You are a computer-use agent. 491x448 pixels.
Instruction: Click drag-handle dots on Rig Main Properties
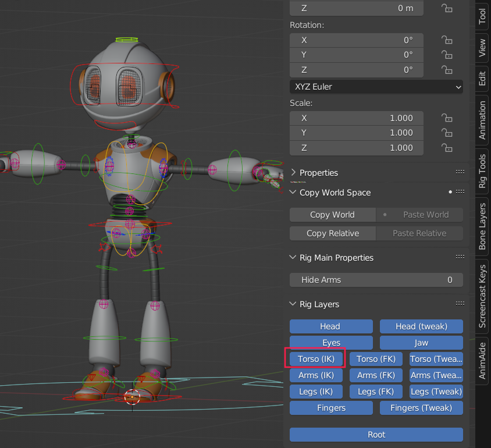coord(460,258)
